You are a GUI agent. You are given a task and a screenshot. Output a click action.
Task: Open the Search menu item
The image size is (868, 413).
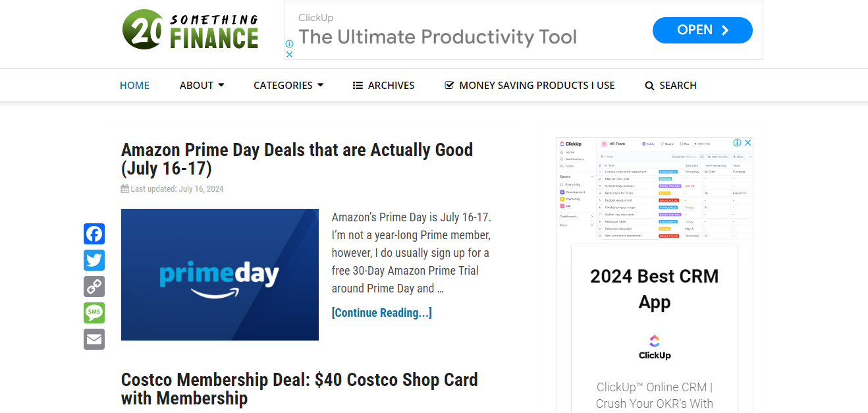pos(670,86)
